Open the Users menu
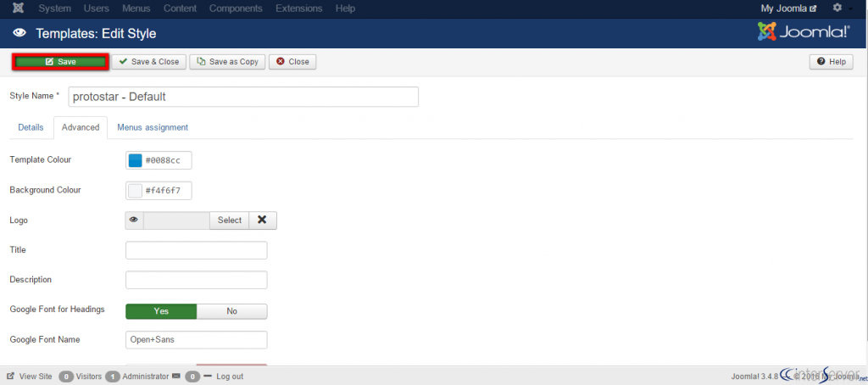The height and width of the screenshot is (385, 868). 97,8
